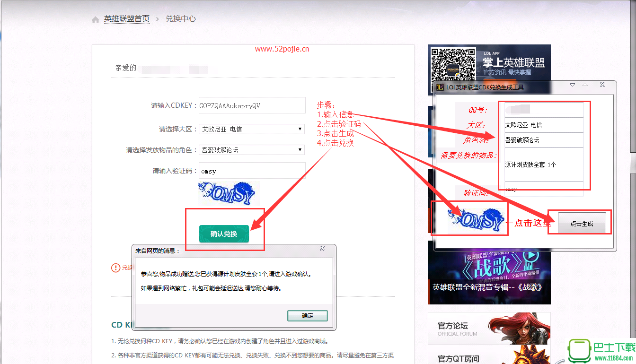The image size is (636, 364).
Task: Click the 英雄联盟全新混音专辑 caption
Action: (487, 287)
